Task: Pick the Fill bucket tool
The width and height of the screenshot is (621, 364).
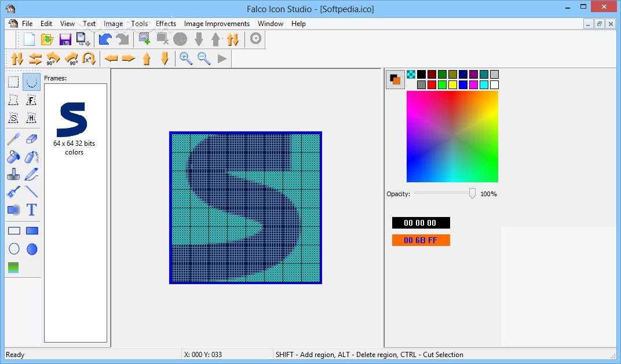Action: [x=13, y=157]
